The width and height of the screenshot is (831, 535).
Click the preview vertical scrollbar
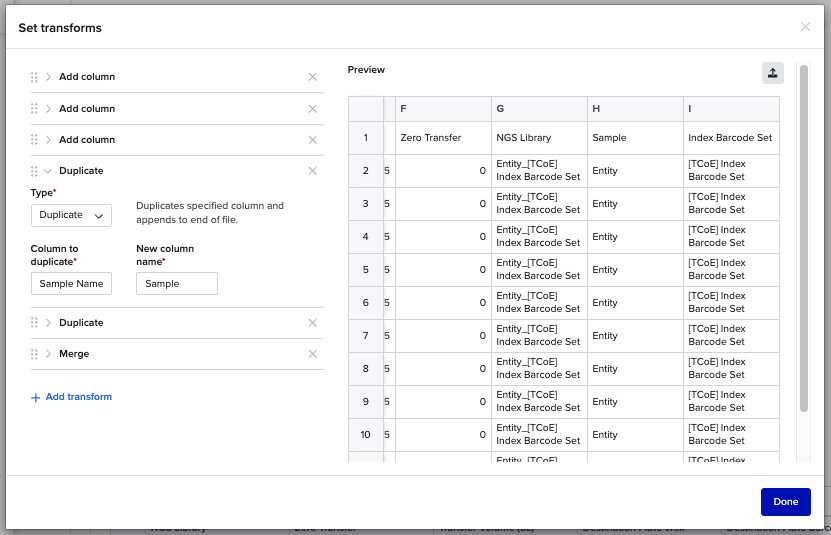[x=803, y=239]
